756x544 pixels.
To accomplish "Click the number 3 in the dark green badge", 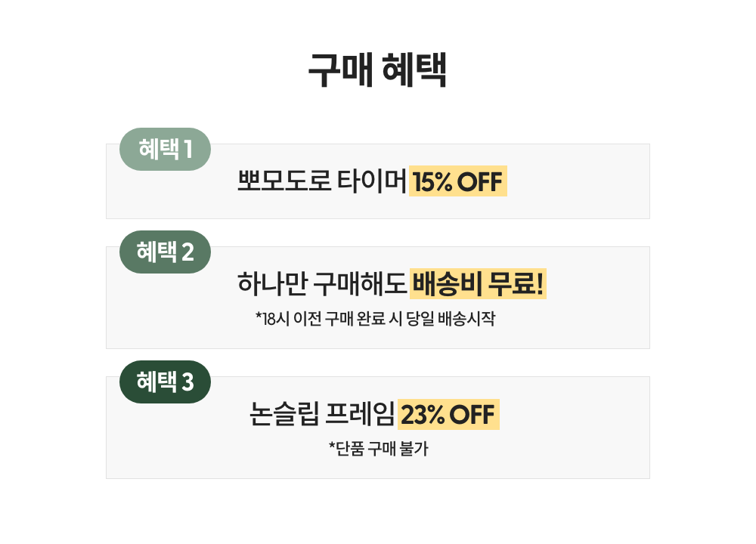I will tap(187, 382).
